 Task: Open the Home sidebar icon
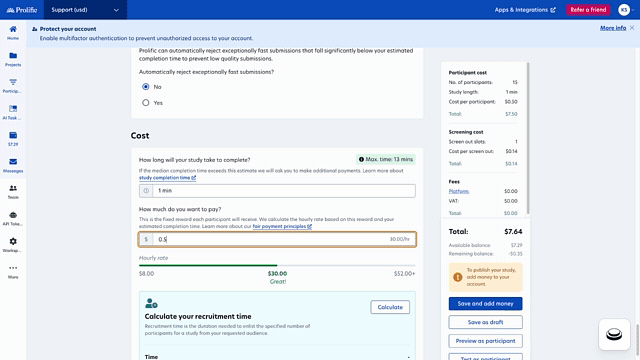[13, 29]
